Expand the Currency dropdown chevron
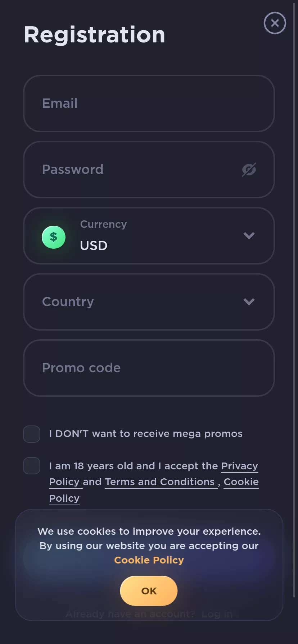Image resolution: width=298 pixels, height=644 pixels. coord(249,236)
